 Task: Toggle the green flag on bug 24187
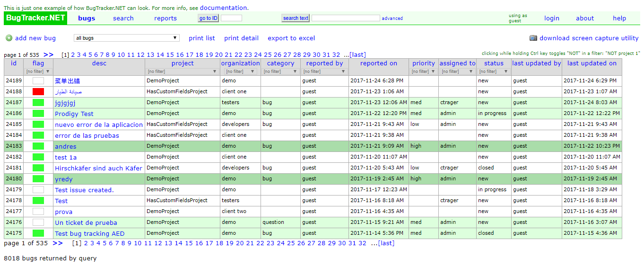pyautogui.click(x=38, y=103)
